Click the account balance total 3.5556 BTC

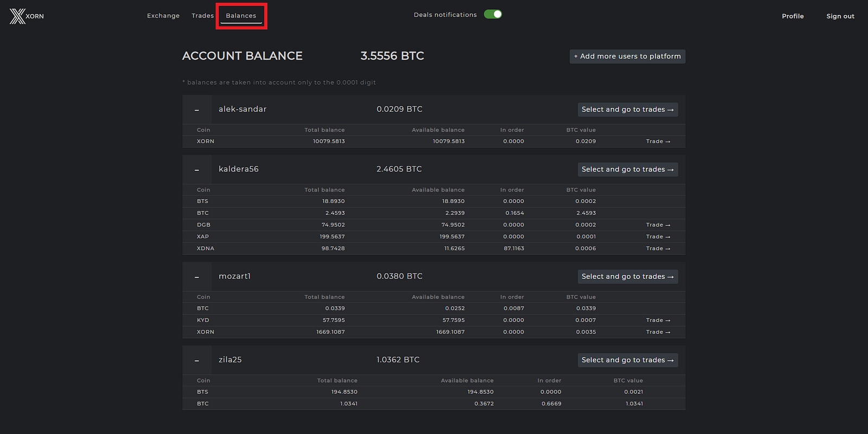coord(392,56)
